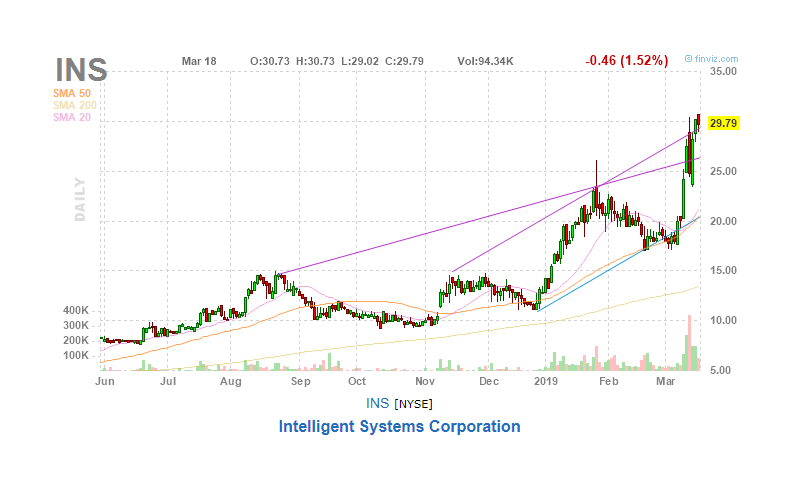Open the blue INS ticker link below chart
This screenshot has width=793, height=490.
[x=377, y=403]
